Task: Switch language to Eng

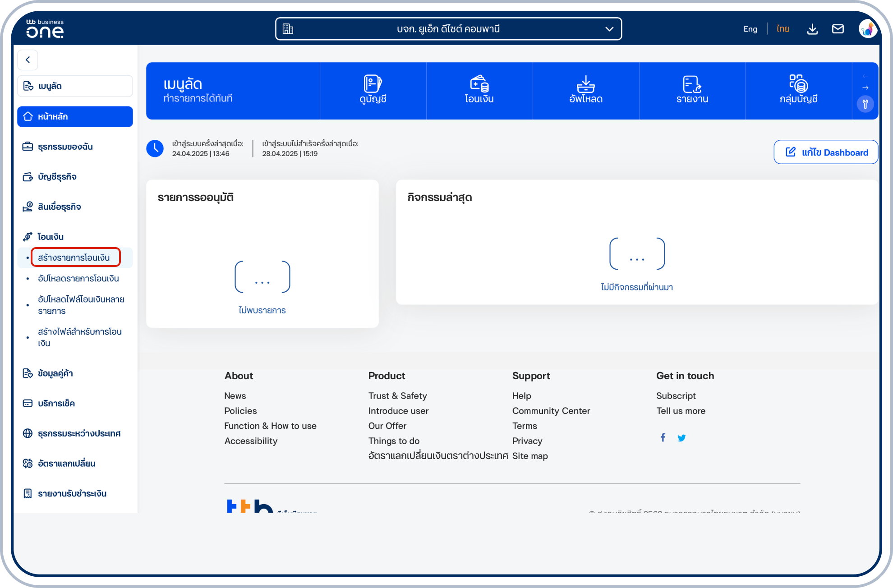Action: coord(750,29)
